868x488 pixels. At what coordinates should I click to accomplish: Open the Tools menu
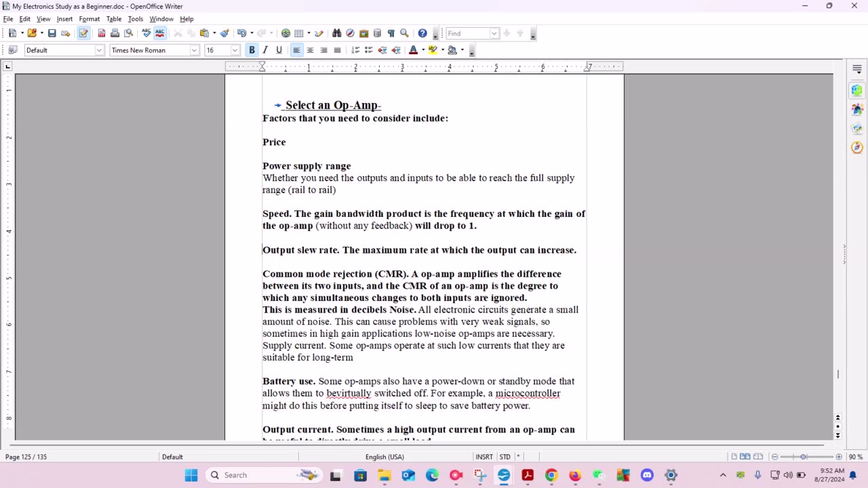coord(136,19)
